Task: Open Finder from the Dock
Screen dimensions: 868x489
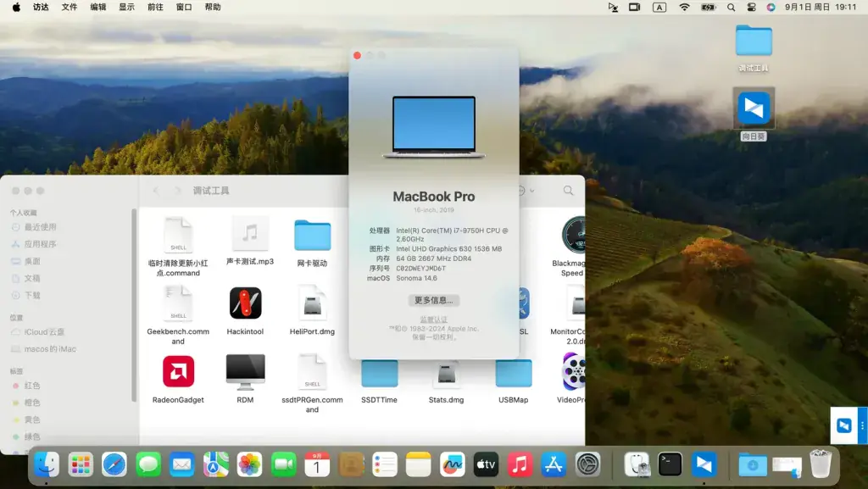Action: (x=47, y=464)
